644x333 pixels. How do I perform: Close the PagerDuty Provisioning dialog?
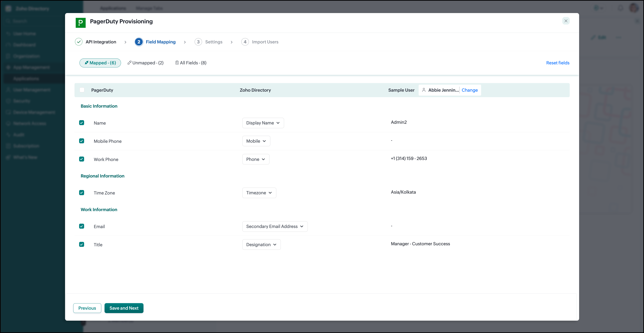[566, 21]
